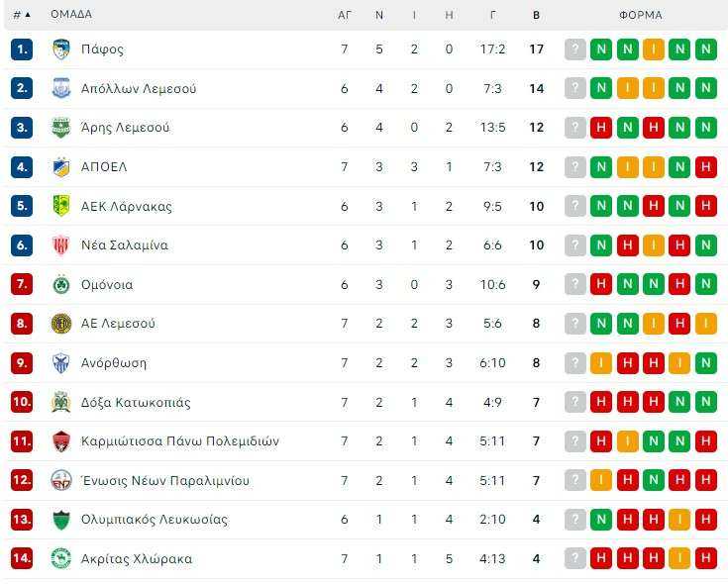
Task: Click the ΑΠΟΕΛ club badge
Action: (x=60, y=167)
